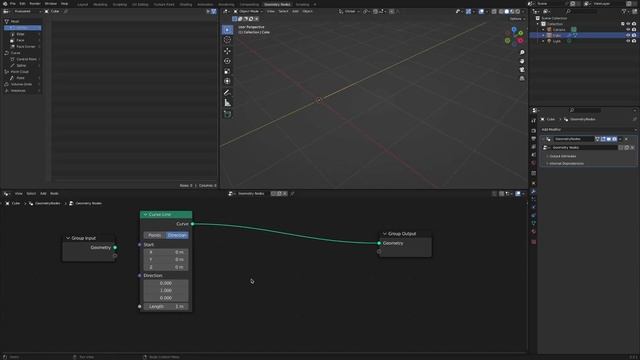Open the World properties tab
640x360 pixels.
pyautogui.click(x=533, y=163)
